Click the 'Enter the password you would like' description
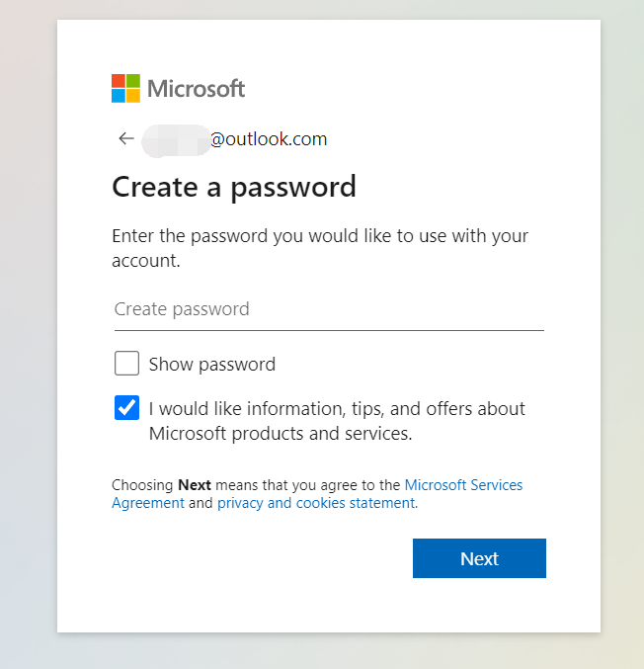 coord(320,248)
